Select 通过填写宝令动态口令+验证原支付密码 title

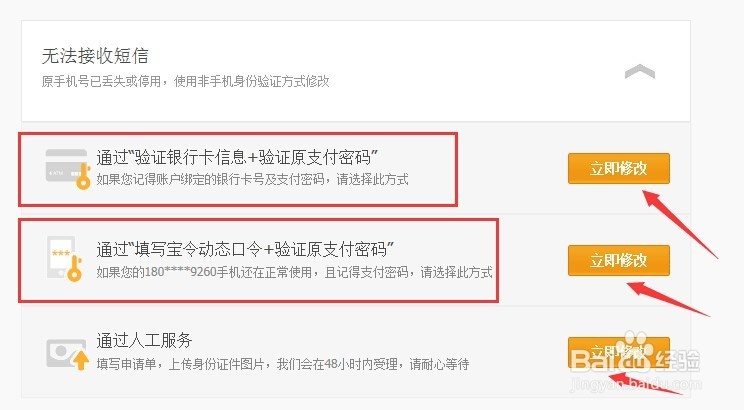[x=245, y=249]
